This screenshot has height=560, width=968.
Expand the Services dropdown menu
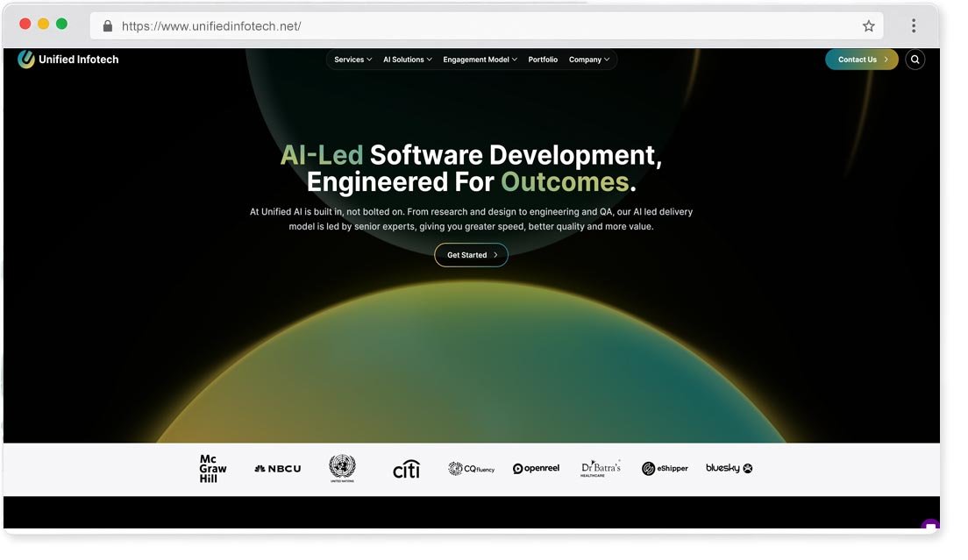tap(353, 60)
